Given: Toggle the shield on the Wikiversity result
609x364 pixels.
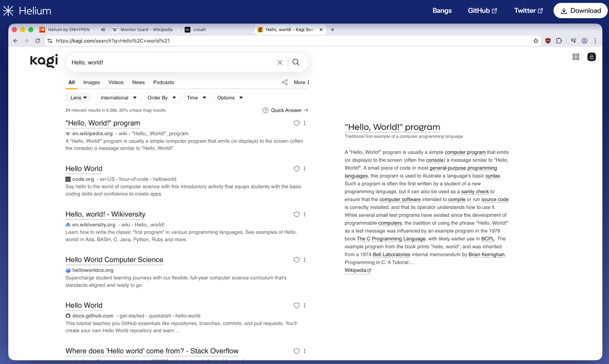Looking at the screenshot, I should pos(296,214).
